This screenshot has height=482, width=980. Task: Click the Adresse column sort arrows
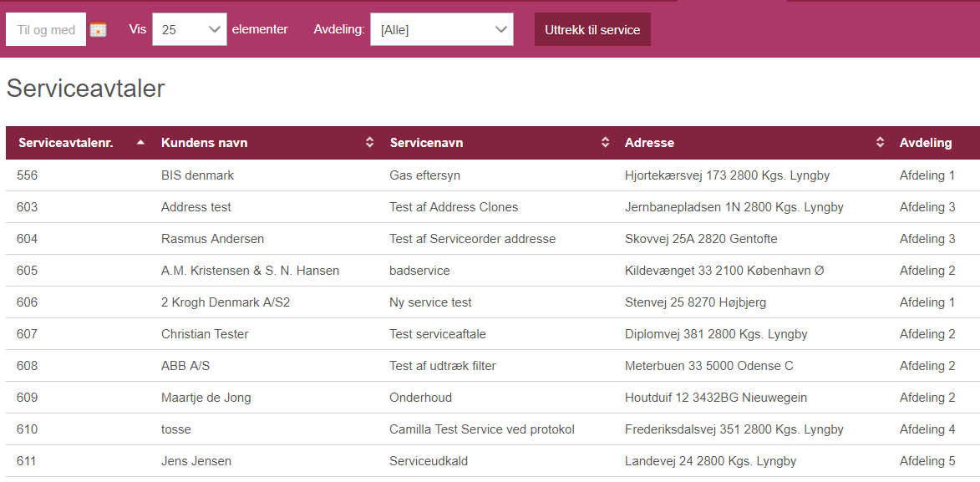tap(880, 143)
